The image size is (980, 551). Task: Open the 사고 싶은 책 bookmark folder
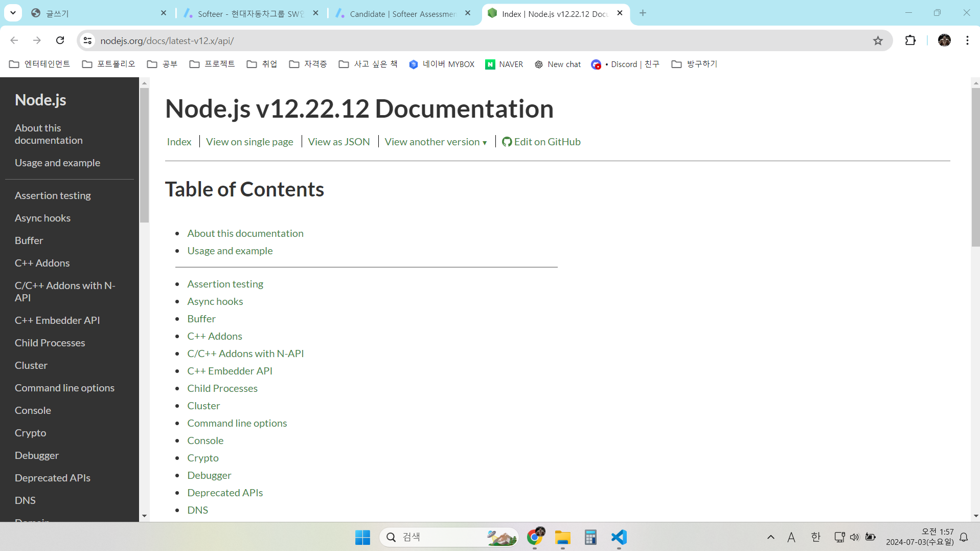(x=368, y=64)
